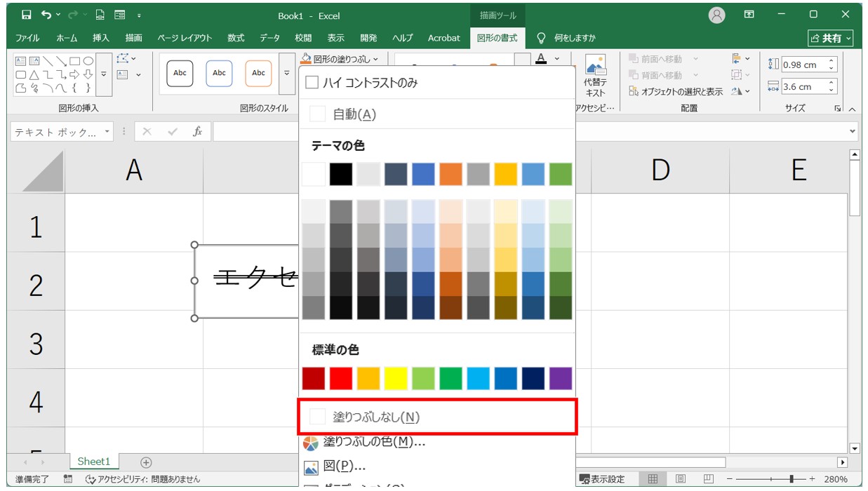
Task: Open オブジェクトの選択と表示 selection pane
Action: tap(676, 91)
